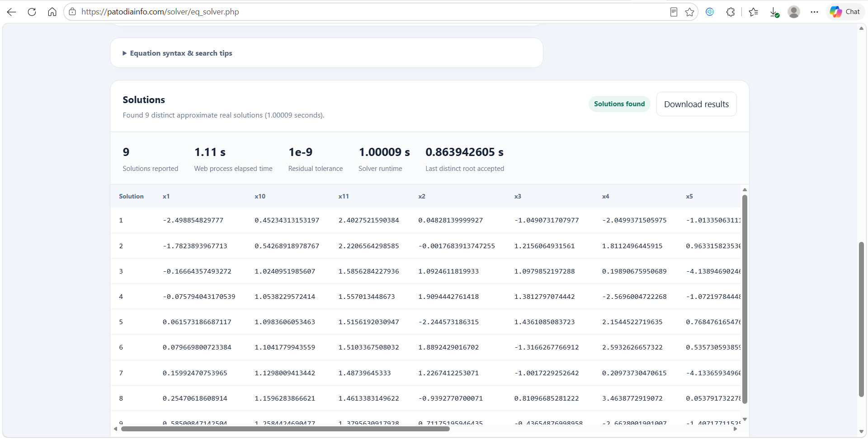Click the Download results button
The height and width of the screenshot is (439, 868).
pos(696,104)
